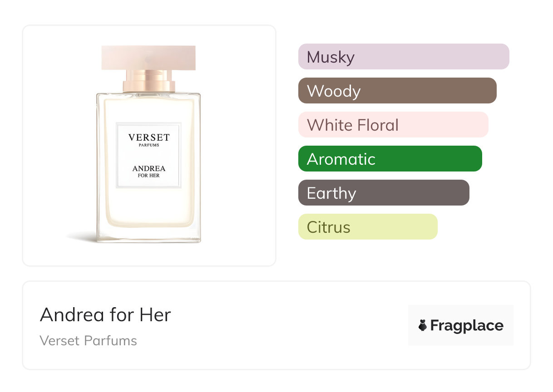
Task: Open the Andrea for Her title
Action: [105, 315]
